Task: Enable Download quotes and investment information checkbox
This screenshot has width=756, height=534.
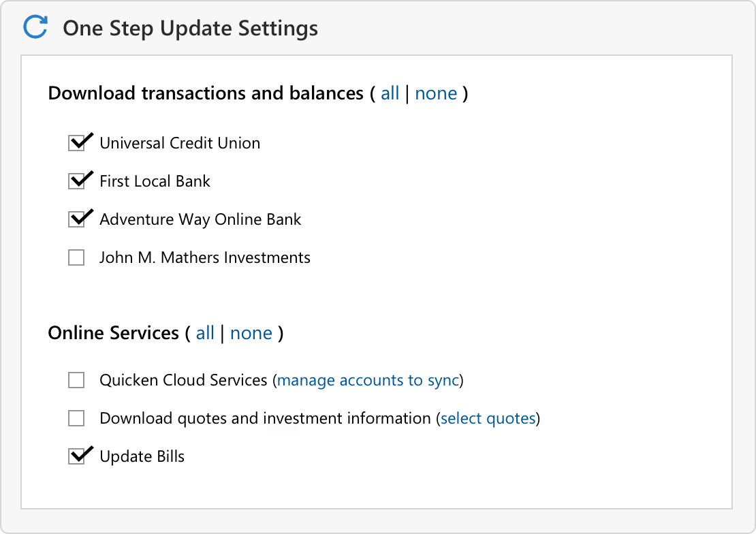Action: (76, 418)
